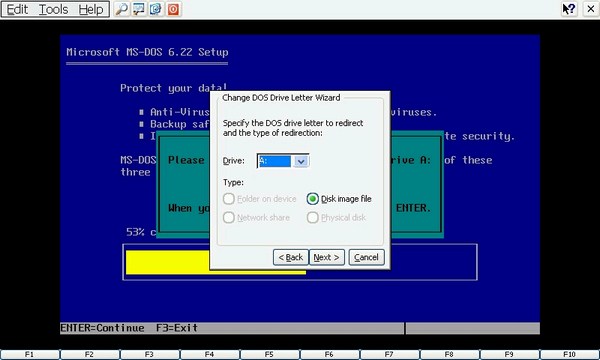Image resolution: width=600 pixels, height=360 pixels.
Task: Click the F4 function key button
Action: click(x=210, y=355)
